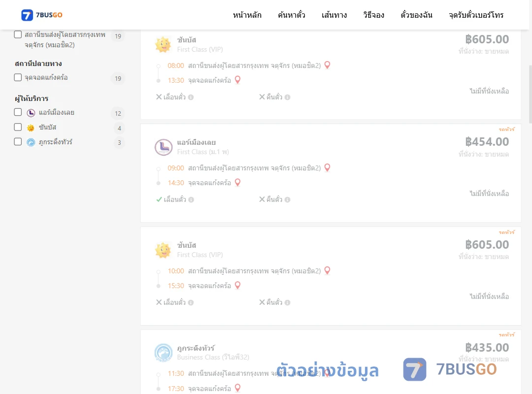Click the ฿435.00 price on ภูกระดึงทัวร์ trip
532x394 pixels.
pos(487,348)
